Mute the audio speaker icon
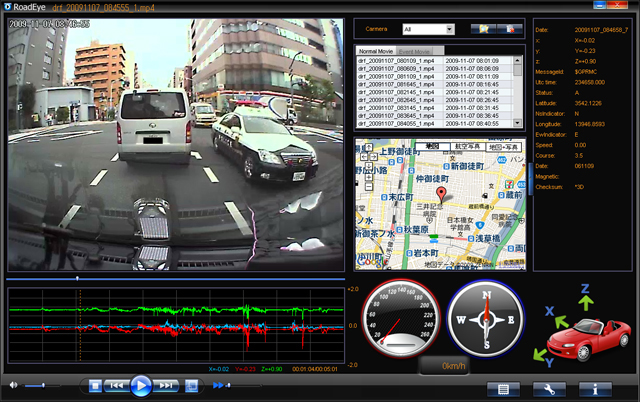The height and width of the screenshot is (402, 640). [x=13, y=385]
